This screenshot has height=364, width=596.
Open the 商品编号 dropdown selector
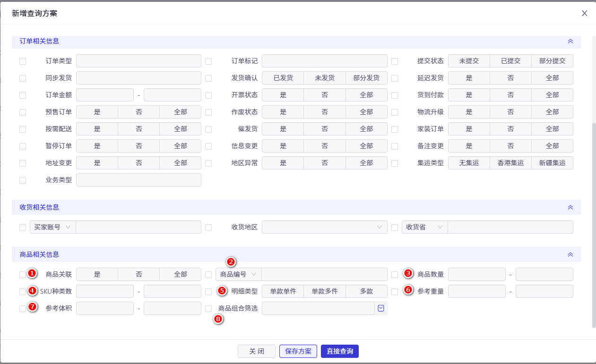(239, 274)
